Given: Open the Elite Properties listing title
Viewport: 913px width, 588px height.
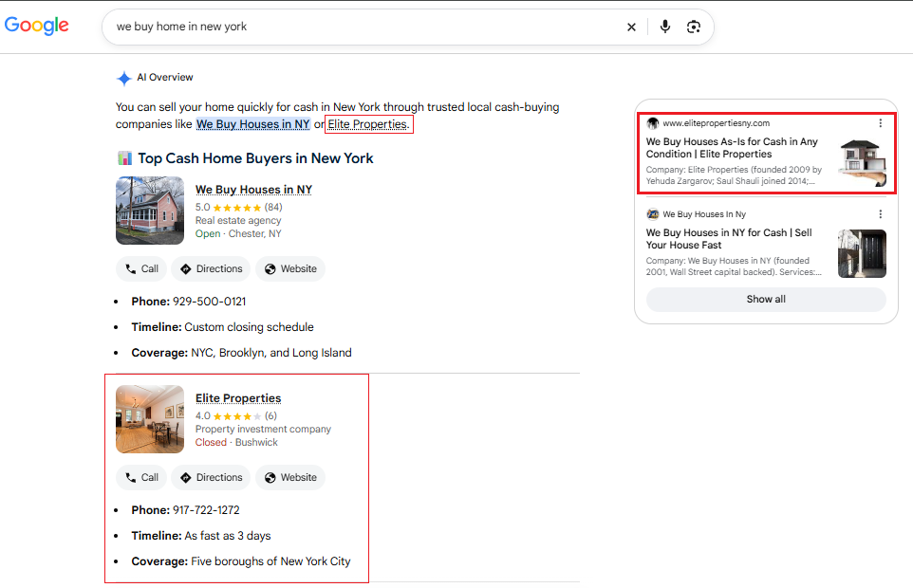Looking at the screenshot, I should [238, 398].
